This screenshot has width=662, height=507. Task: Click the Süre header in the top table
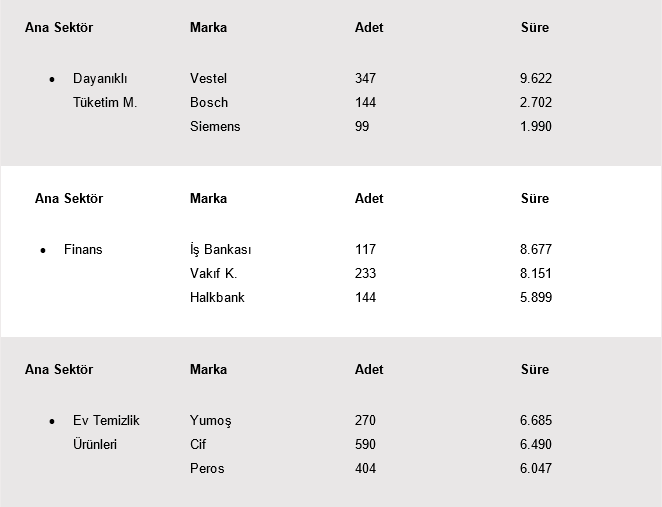coord(535,27)
